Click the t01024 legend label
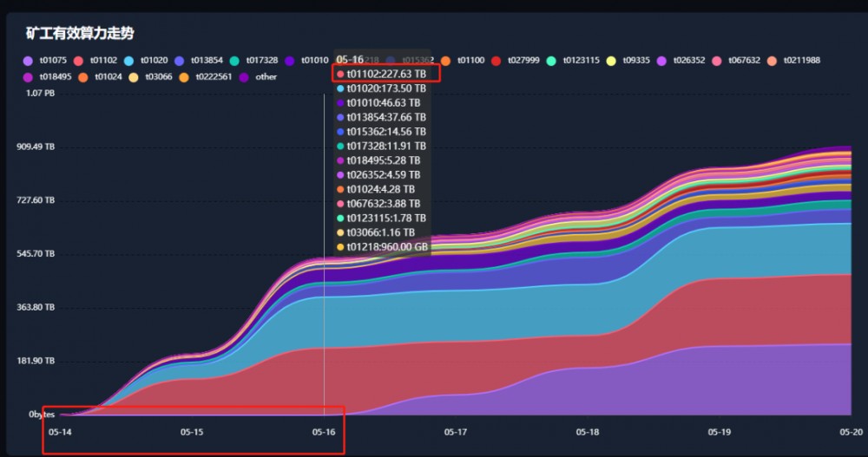868x457 pixels. click(x=107, y=77)
